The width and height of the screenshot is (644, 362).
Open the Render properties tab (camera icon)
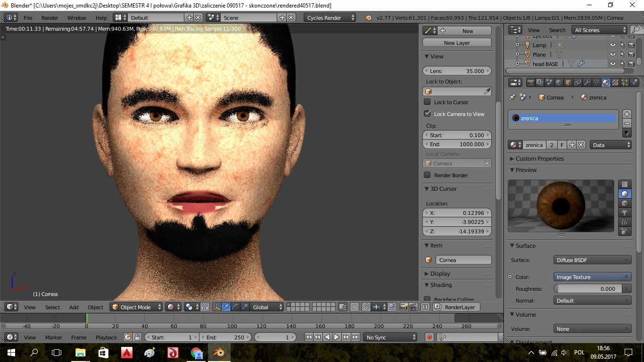pyautogui.click(x=531, y=82)
